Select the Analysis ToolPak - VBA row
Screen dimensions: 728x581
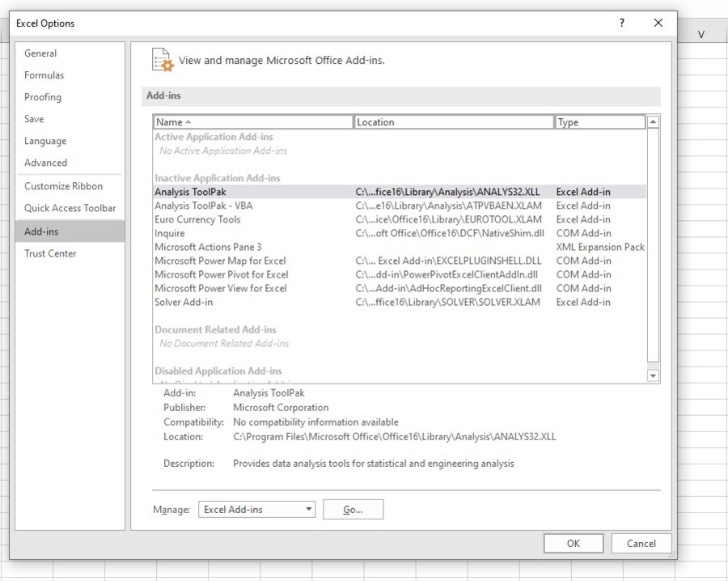[400, 206]
